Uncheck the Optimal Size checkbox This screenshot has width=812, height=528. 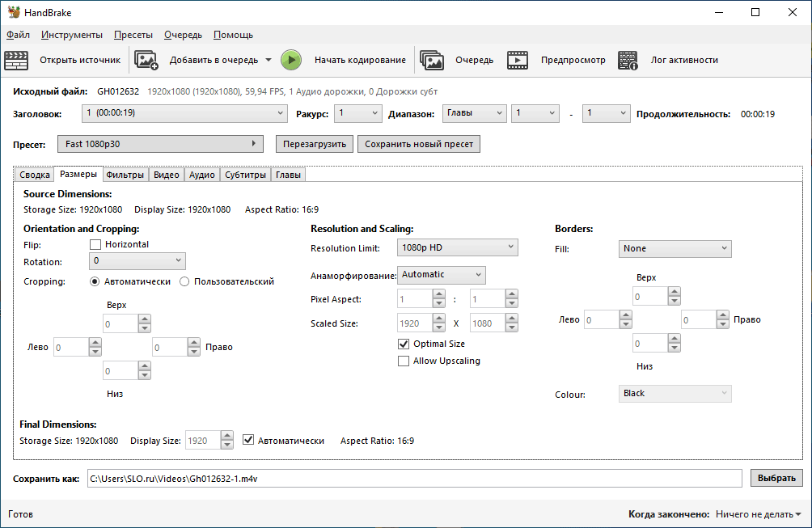coord(404,344)
